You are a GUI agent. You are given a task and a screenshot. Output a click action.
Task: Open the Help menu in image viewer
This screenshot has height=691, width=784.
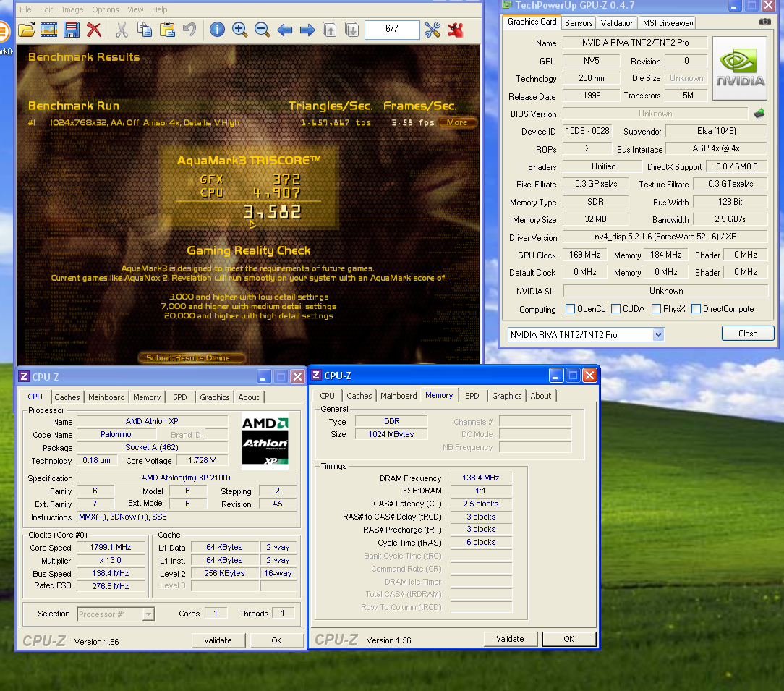point(160,9)
